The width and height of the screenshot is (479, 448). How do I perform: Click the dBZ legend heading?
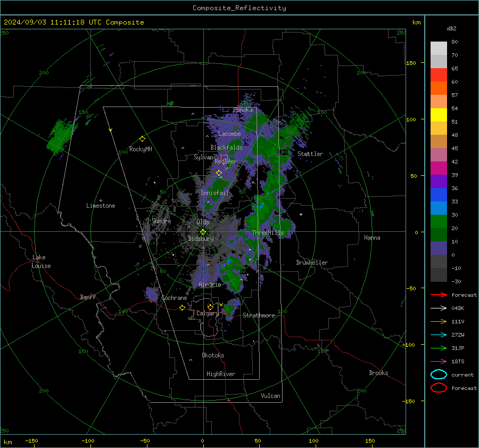(x=451, y=29)
